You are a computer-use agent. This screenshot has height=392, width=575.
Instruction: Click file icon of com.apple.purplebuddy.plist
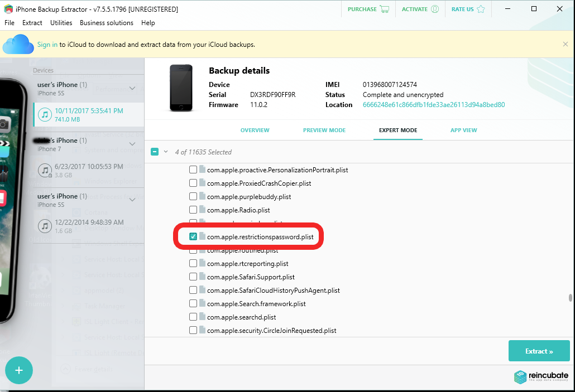[x=203, y=196]
